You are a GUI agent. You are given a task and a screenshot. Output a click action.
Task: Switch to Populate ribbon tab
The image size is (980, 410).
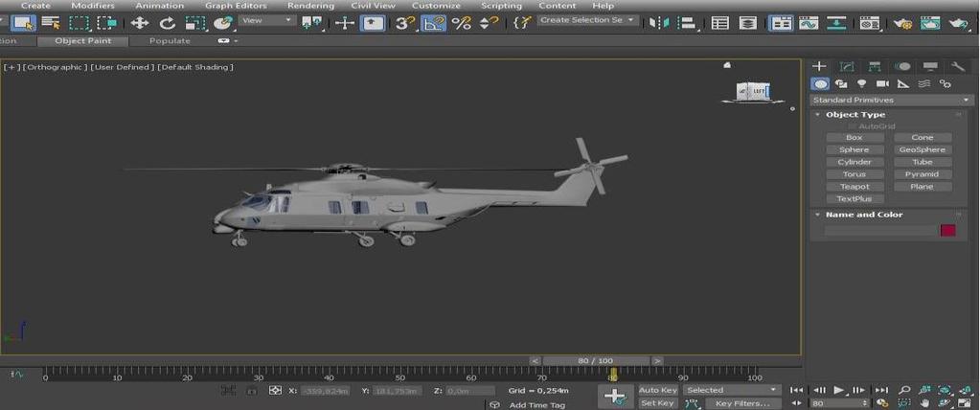point(170,40)
